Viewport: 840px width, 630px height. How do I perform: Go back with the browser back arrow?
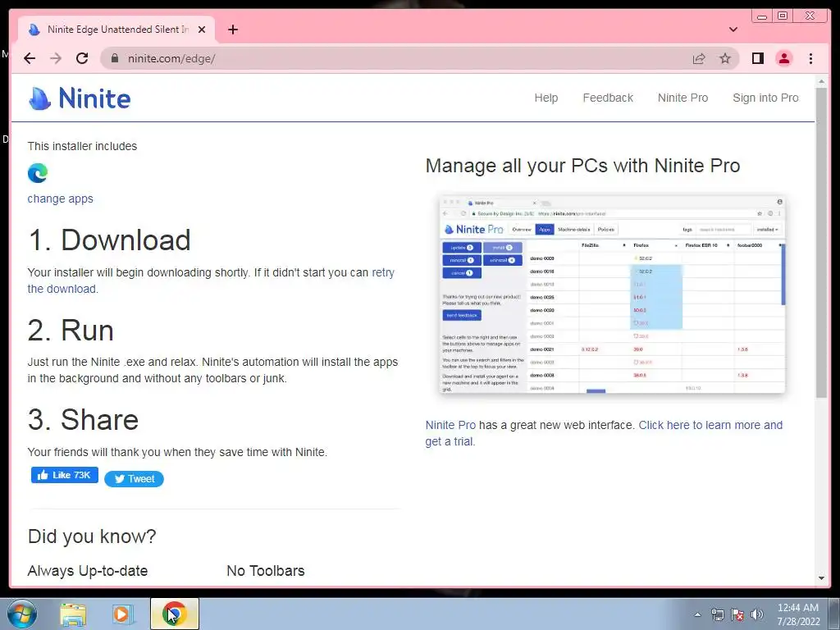pyautogui.click(x=30, y=58)
